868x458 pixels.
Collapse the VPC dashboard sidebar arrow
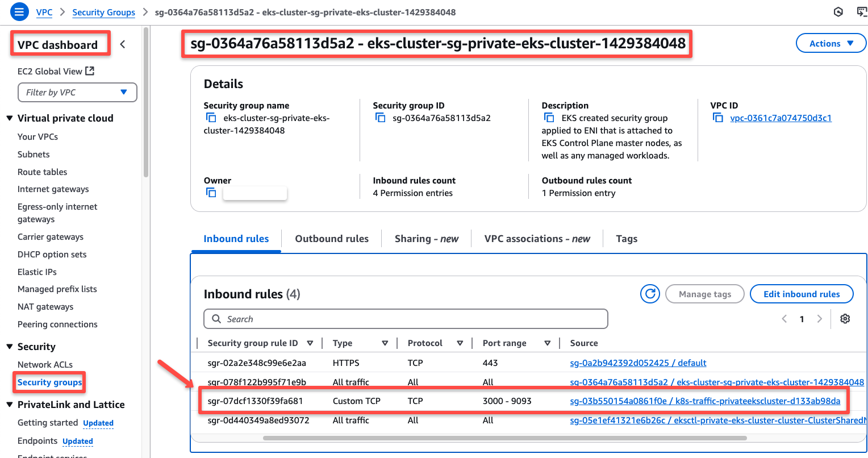coord(123,44)
